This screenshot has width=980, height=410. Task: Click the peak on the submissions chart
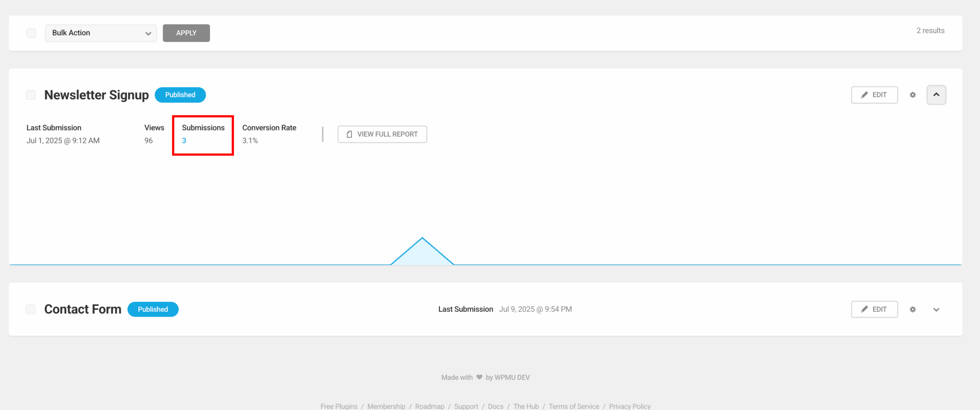pos(422,239)
